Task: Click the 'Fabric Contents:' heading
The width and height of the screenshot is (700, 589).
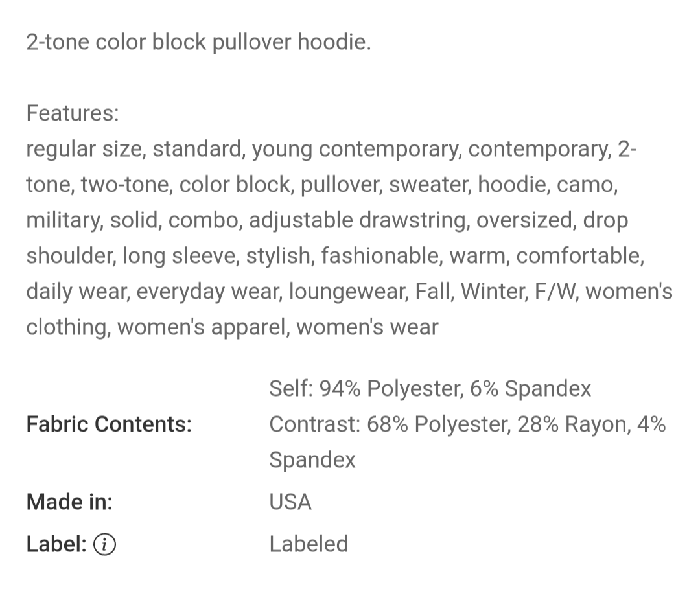Action: click(x=109, y=424)
